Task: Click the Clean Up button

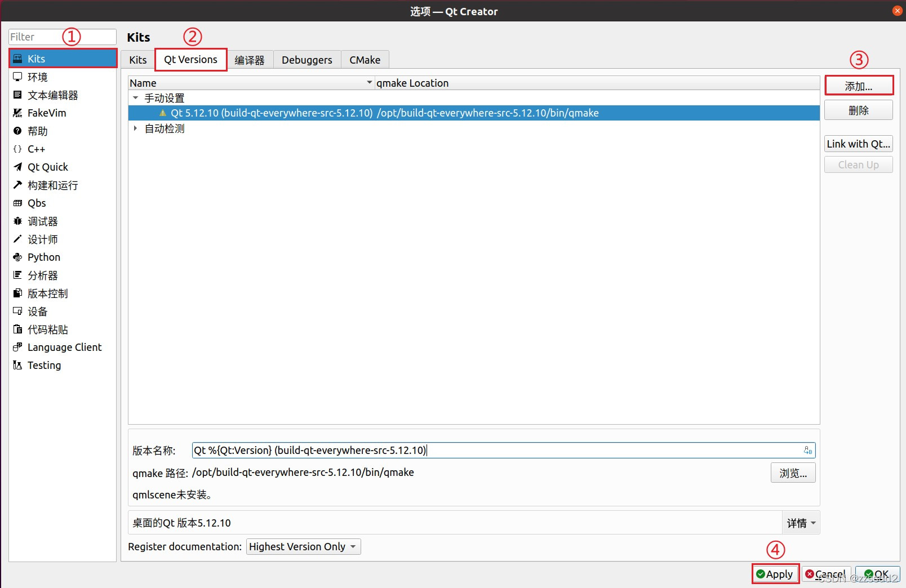Action: [859, 164]
